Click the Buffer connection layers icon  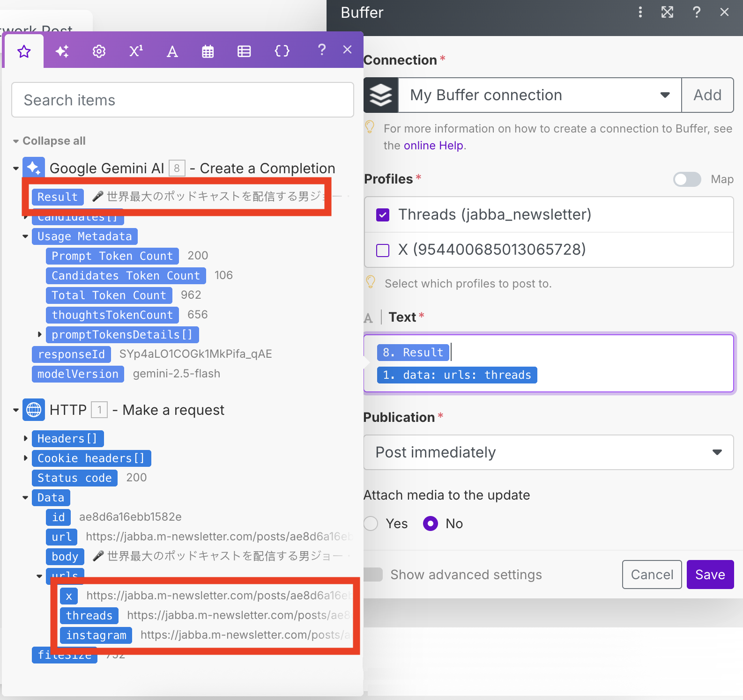tap(381, 95)
